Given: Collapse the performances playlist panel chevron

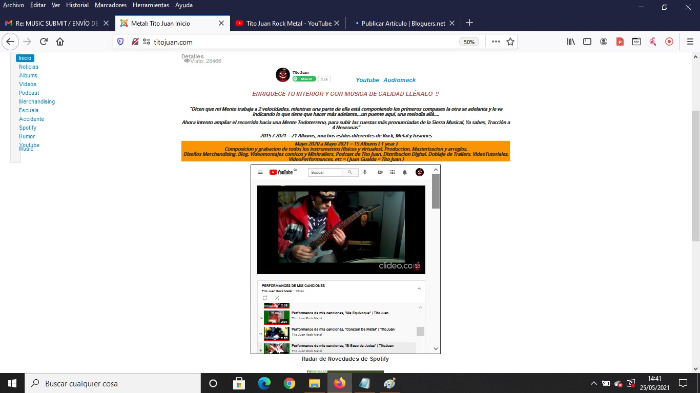Looking at the screenshot, I should (419, 288).
